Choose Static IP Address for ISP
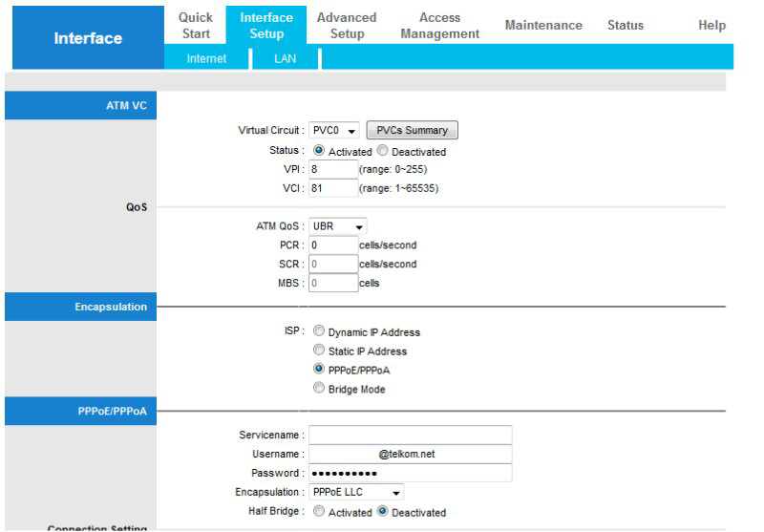This screenshot has width=764, height=532. [319, 351]
